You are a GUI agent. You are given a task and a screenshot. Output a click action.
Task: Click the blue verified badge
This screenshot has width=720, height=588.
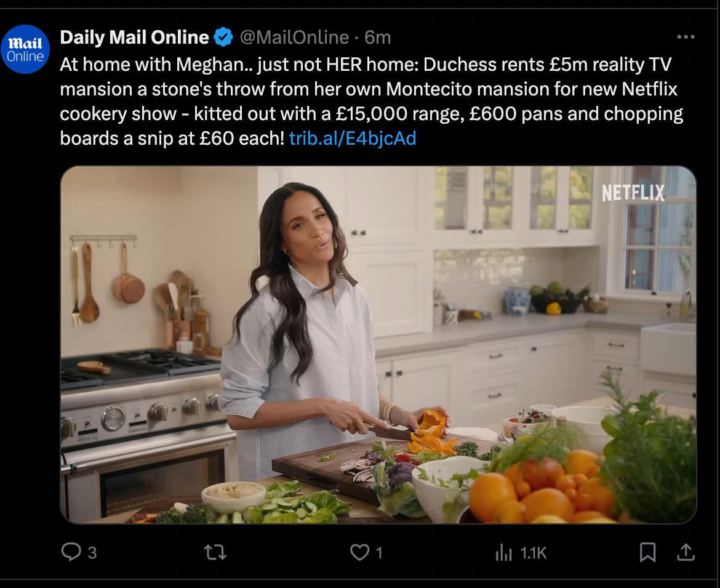(223, 37)
